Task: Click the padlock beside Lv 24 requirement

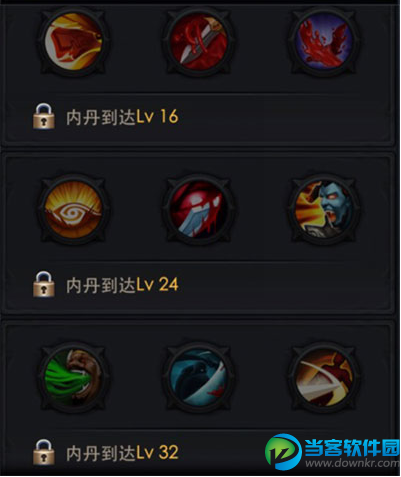Action: pos(44,284)
